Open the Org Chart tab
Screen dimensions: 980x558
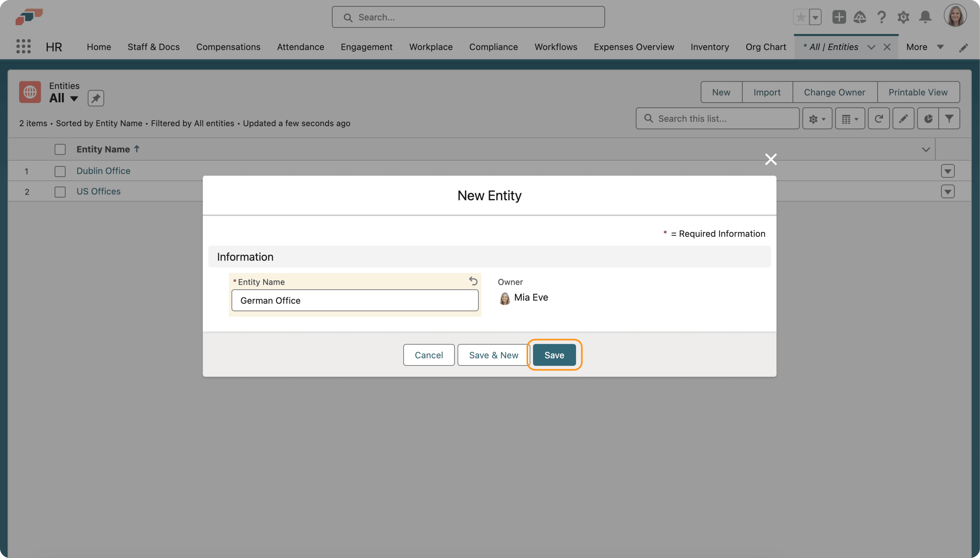765,47
